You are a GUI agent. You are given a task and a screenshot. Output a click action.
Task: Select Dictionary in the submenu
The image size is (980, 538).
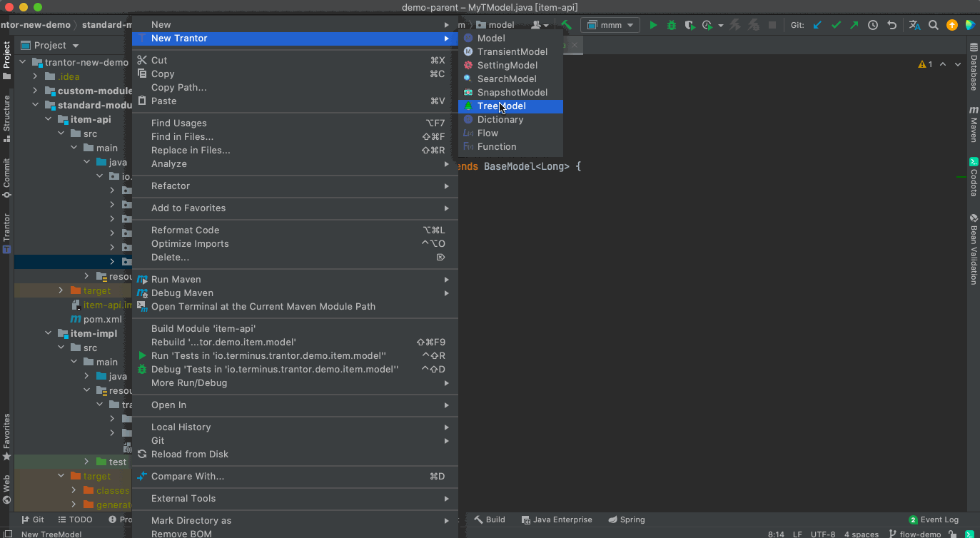(x=510, y=119)
